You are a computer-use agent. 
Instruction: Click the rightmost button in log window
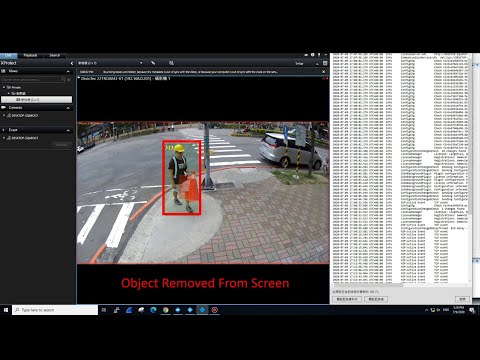click(463, 299)
